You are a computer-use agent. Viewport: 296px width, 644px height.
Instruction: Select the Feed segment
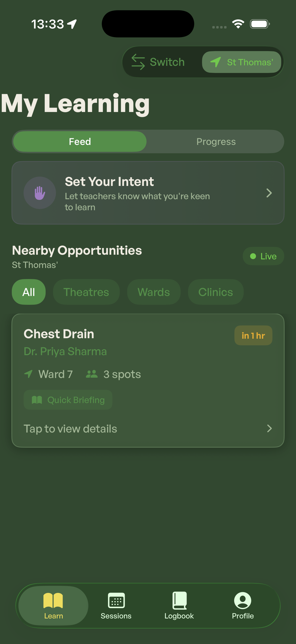click(80, 141)
